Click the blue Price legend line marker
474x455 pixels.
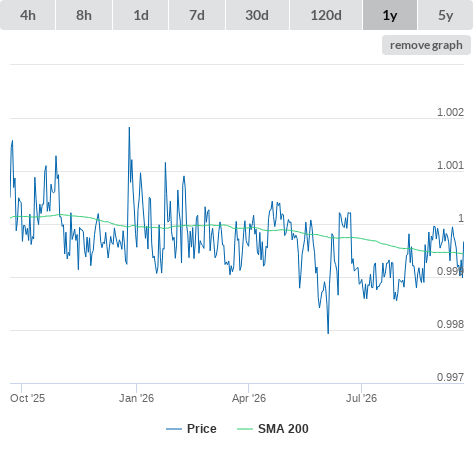pyautogui.click(x=174, y=429)
